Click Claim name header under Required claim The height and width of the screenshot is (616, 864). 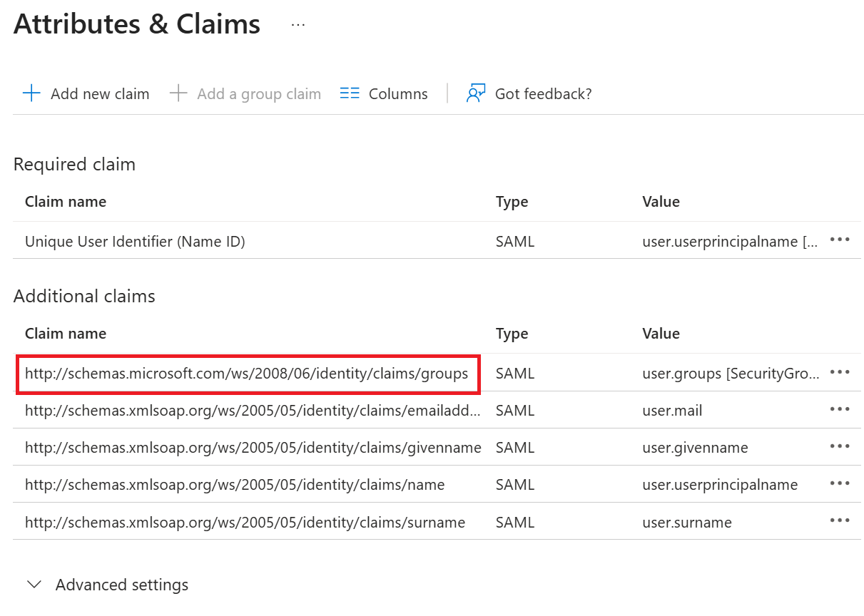[x=66, y=202]
